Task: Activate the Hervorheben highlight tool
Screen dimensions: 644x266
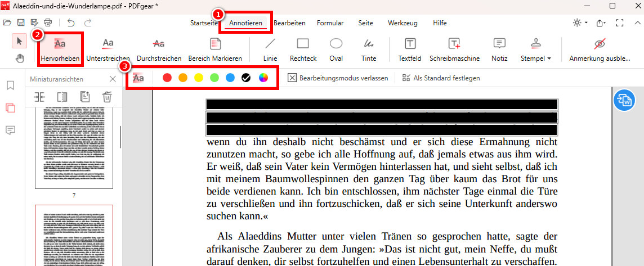Action: [x=60, y=49]
